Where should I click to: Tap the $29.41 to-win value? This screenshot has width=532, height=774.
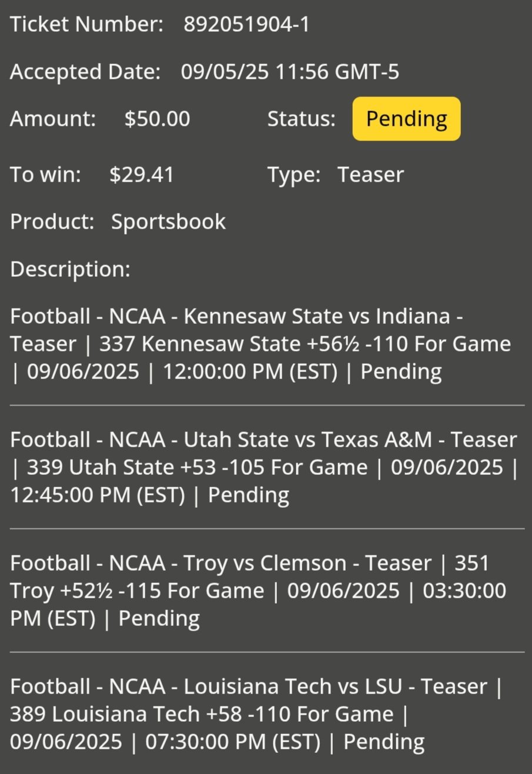(x=142, y=175)
